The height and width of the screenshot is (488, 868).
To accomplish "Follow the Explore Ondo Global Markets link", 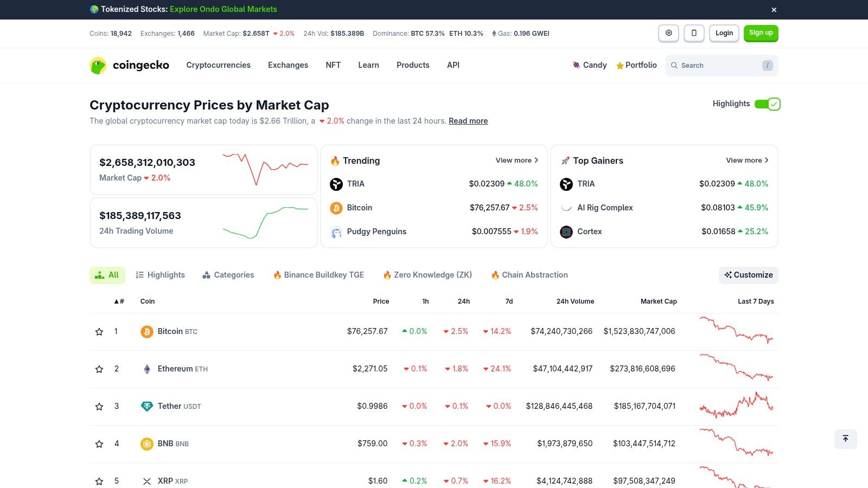I will [x=223, y=9].
